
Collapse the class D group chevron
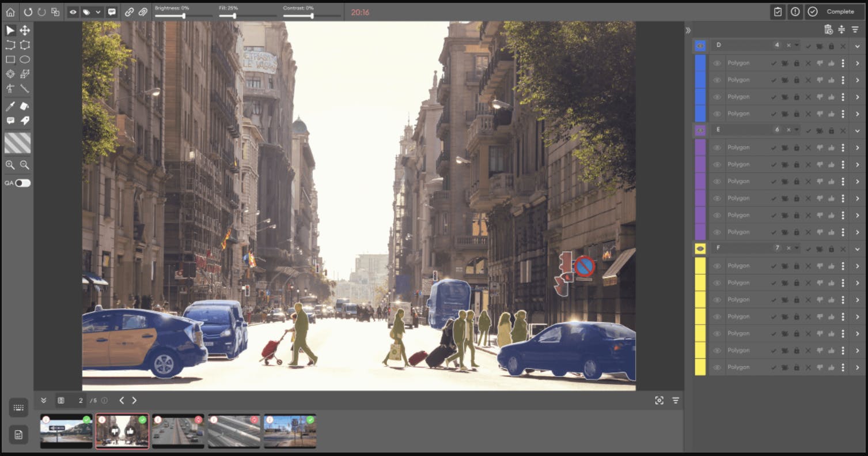pos(857,46)
